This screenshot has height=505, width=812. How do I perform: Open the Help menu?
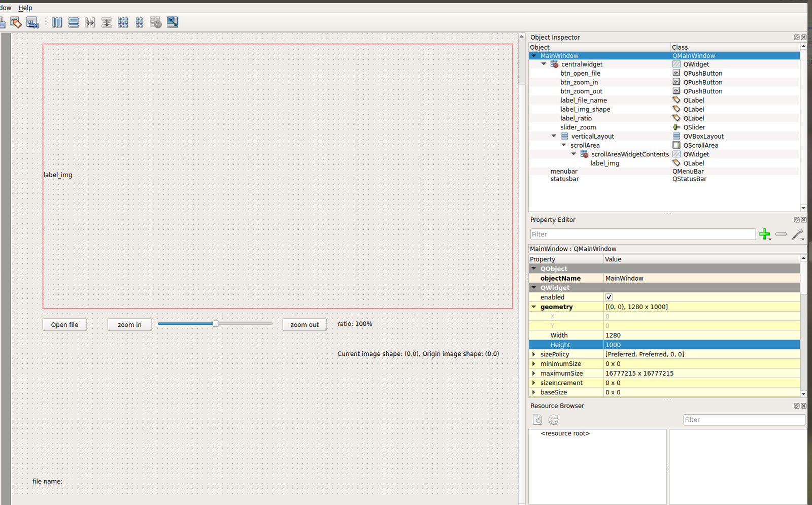click(25, 8)
